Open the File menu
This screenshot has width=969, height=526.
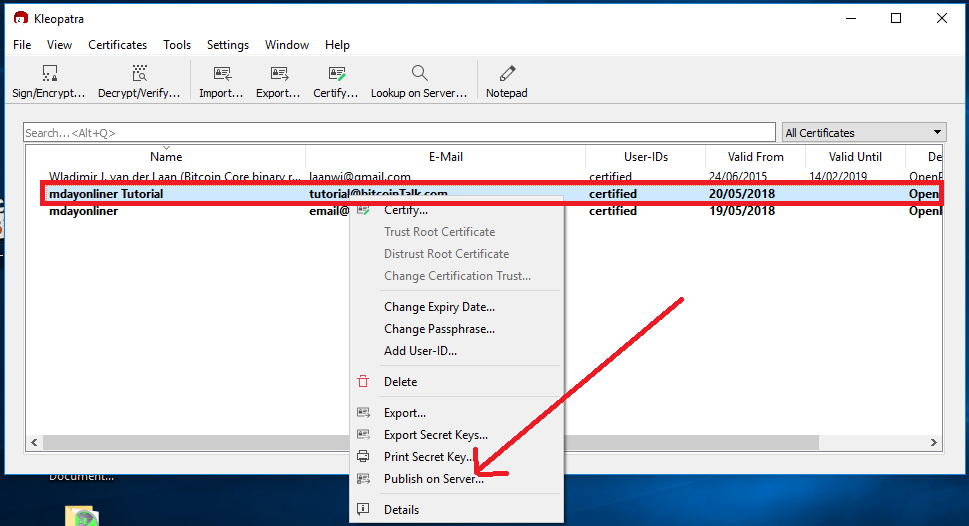point(22,45)
